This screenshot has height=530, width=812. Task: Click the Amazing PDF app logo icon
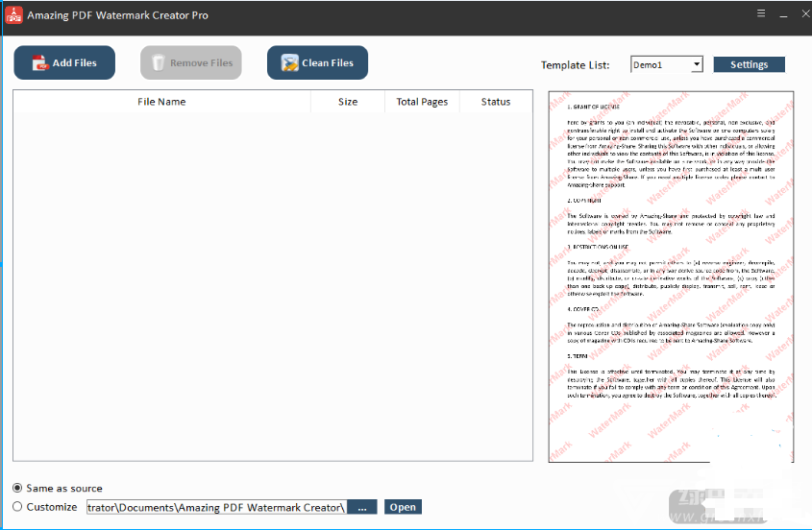pos(13,15)
